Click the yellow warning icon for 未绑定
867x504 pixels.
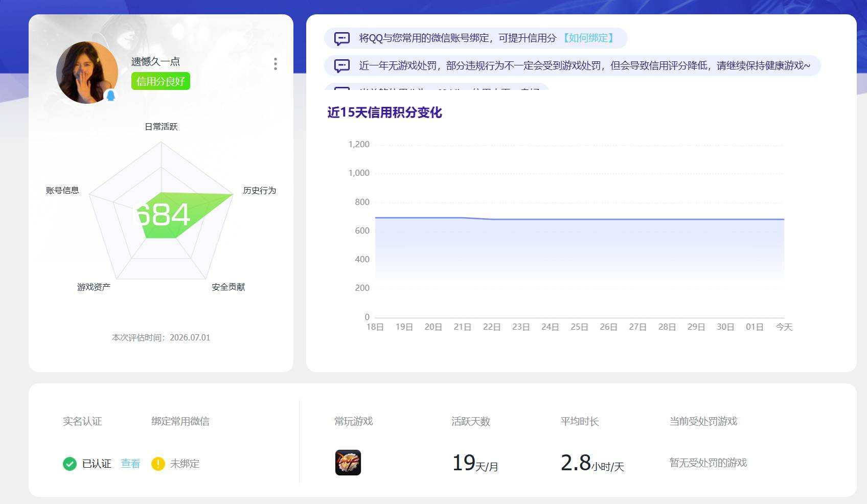coord(158,464)
